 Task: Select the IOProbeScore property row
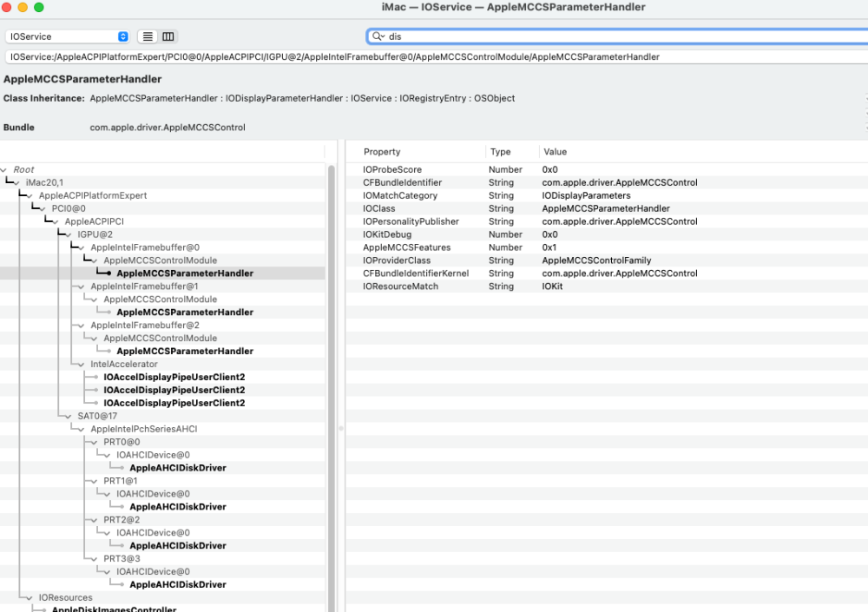pyautogui.click(x=607, y=169)
